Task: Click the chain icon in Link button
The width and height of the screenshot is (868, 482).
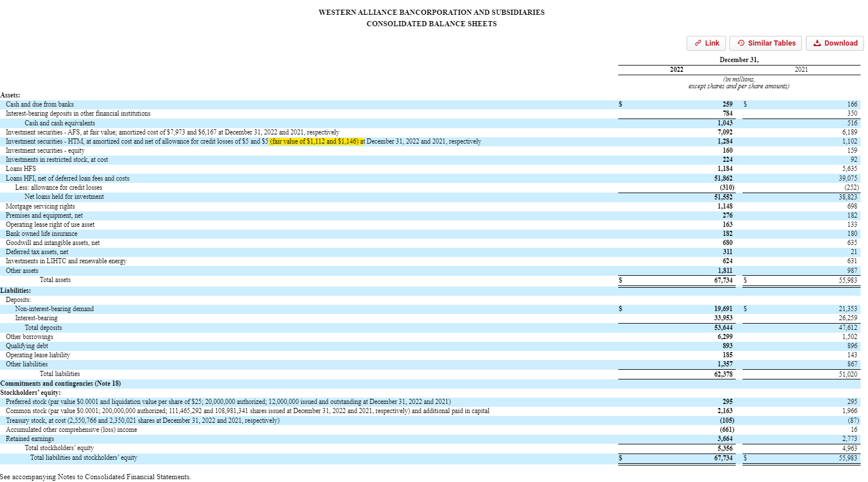Action: click(x=698, y=43)
